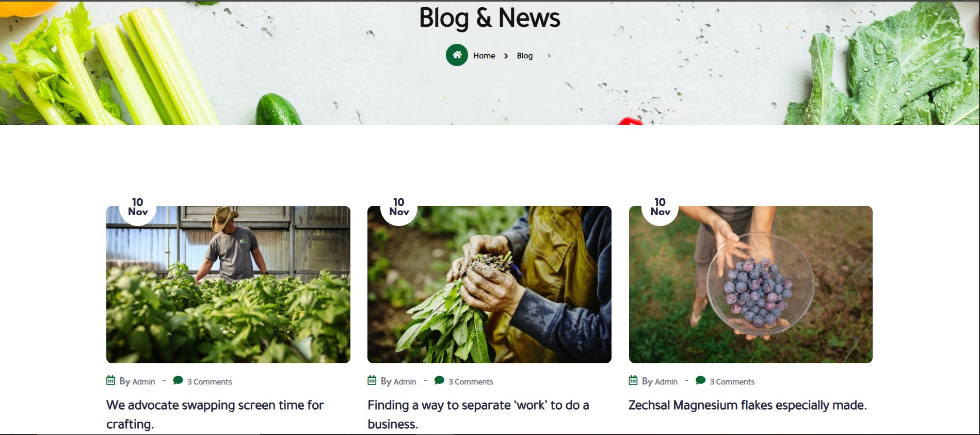Open the farmer in greenhouse post image

[228, 284]
